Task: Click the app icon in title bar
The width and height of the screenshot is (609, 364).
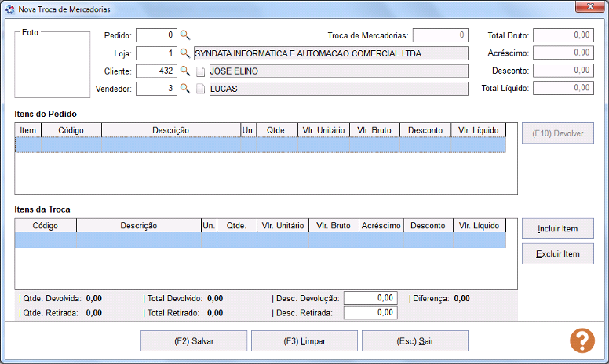Action: (x=9, y=9)
